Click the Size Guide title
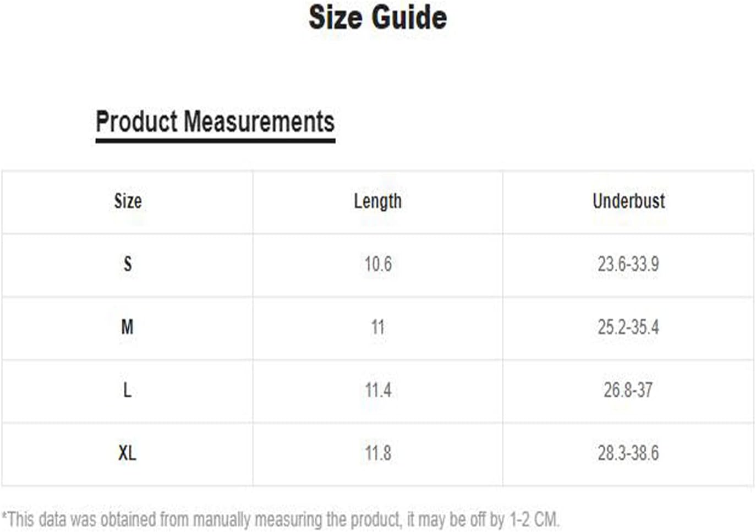The image size is (756, 532). 377,18
